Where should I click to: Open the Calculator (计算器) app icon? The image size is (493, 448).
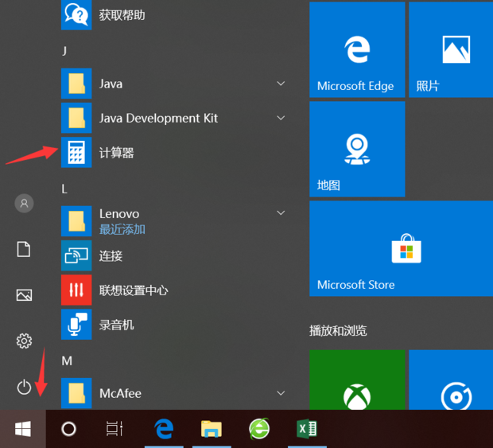point(76,152)
